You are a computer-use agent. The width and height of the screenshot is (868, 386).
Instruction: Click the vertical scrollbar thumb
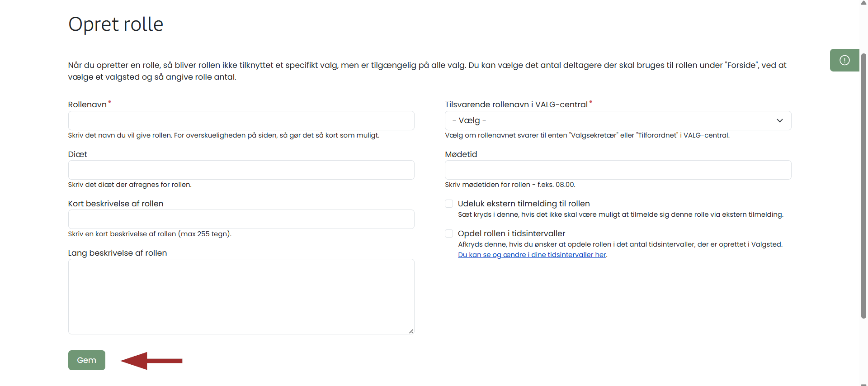pyautogui.click(x=863, y=186)
